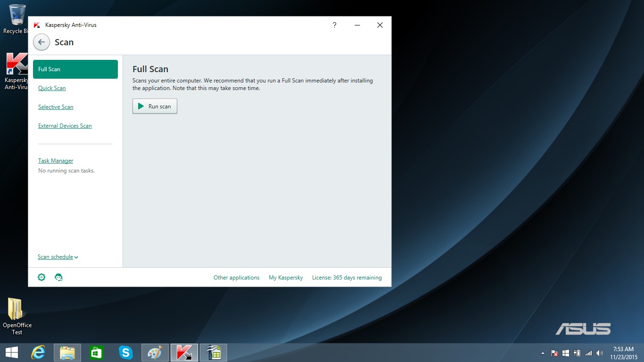Viewport: 644px width, 362px height.
Task: Open the Selective Scan tab
Action: (x=56, y=107)
